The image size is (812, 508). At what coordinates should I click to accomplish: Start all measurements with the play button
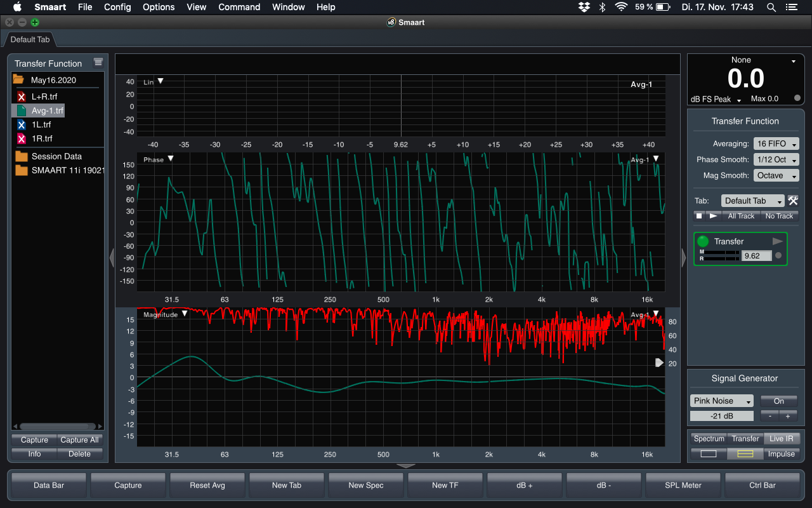point(714,216)
